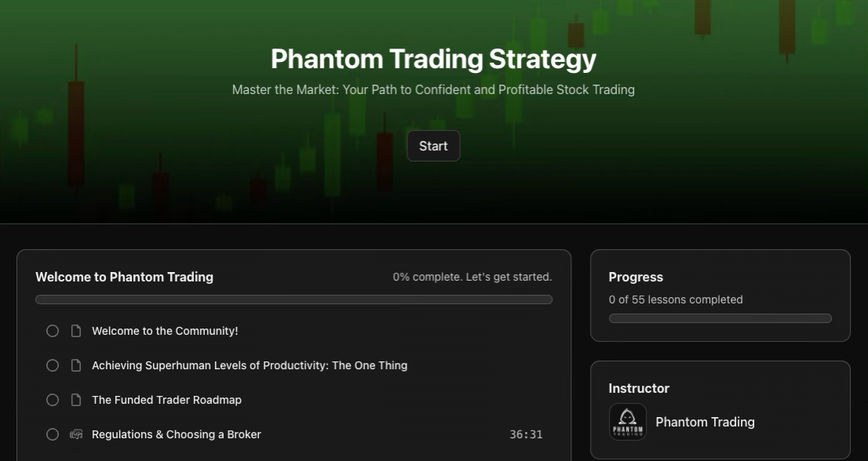Click the "Phantom Trading" instructor name
The image size is (868, 461).
point(705,422)
